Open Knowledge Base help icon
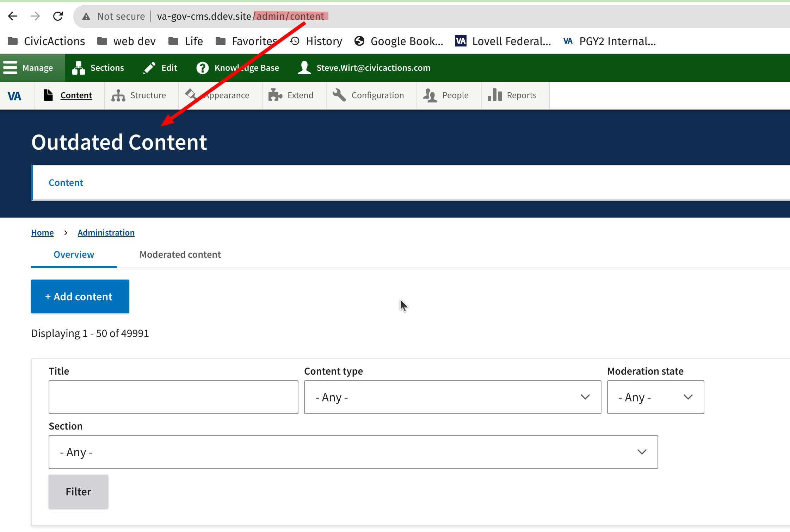Viewport: 790px width, 532px height. 203,68
